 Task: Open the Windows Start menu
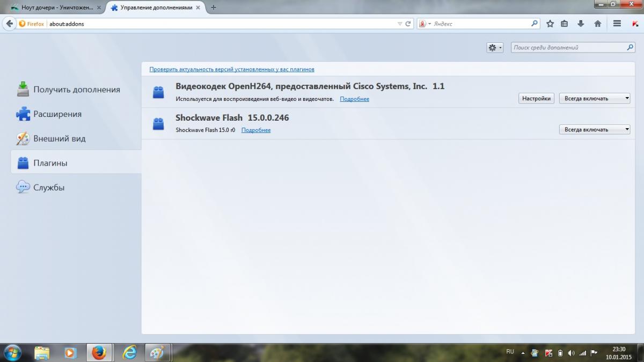click(x=12, y=352)
